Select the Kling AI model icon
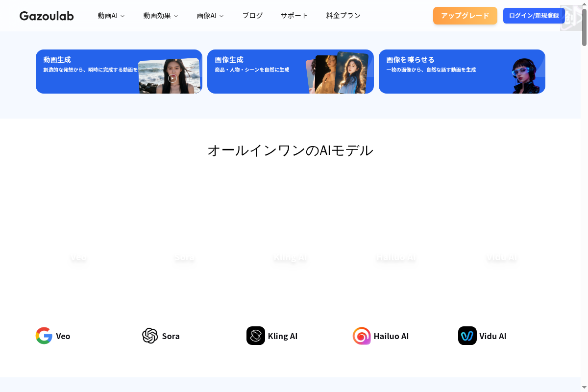Viewport: 588px width, 392px height. [x=255, y=336]
